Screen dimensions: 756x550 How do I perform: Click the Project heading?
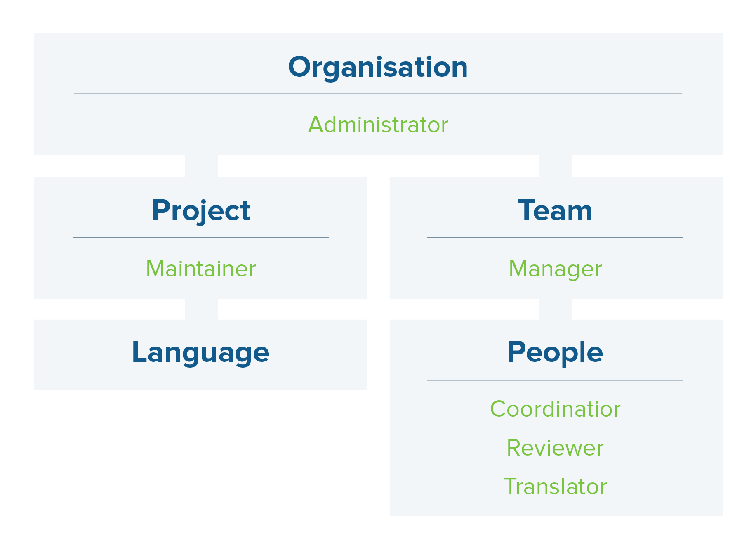point(201,210)
